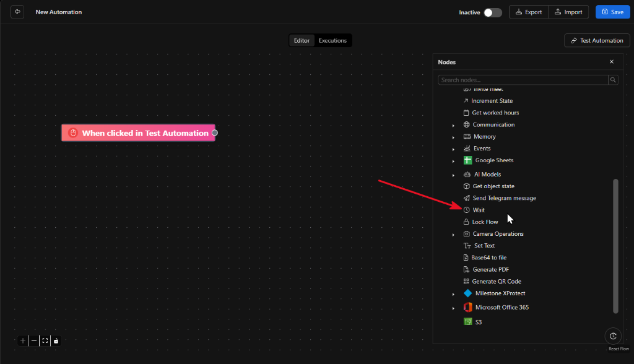This screenshot has height=364, width=634.
Task: Expand the Microsoft Office 365 node group
Action: tap(453, 308)
